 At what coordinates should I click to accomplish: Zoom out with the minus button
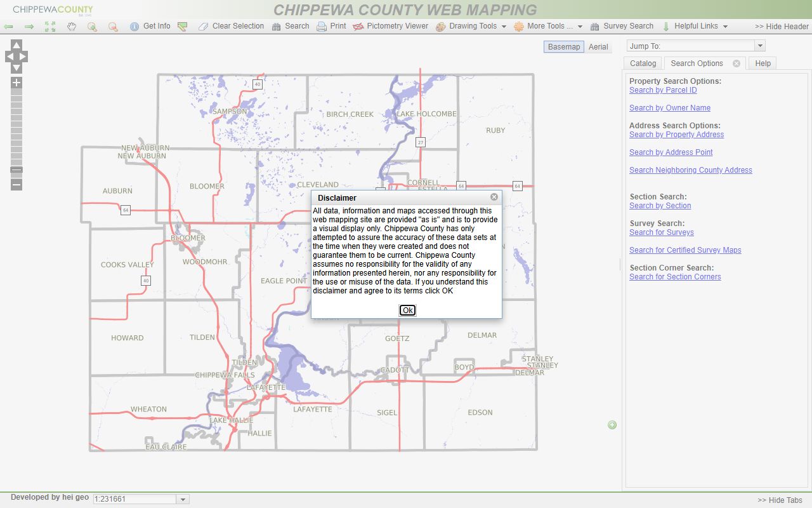pos(16,184)
